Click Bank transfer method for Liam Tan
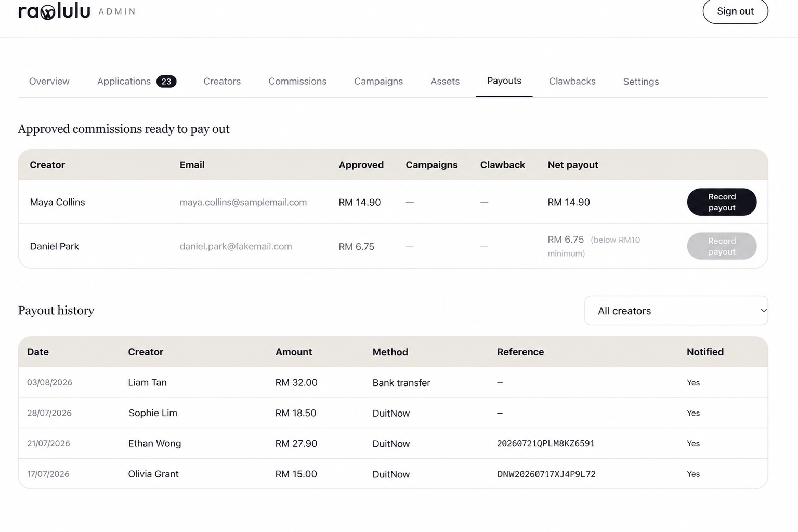The width and height of the screenshot is (798, 532). (401, 383)
